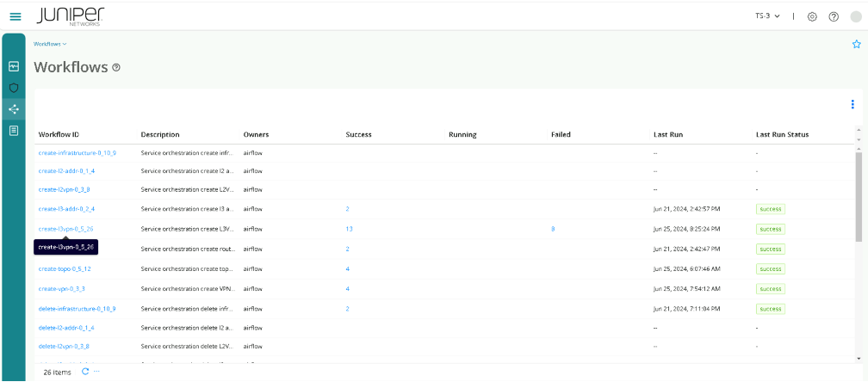Click the user avatar circle
868x382 pixels.
pyautogui.click(x=856, y=16)
